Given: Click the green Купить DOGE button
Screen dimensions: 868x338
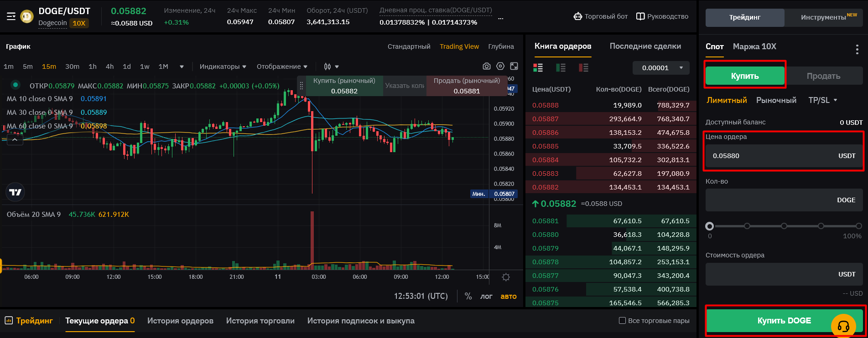Looking at the screenshot, I should (784, 321).
